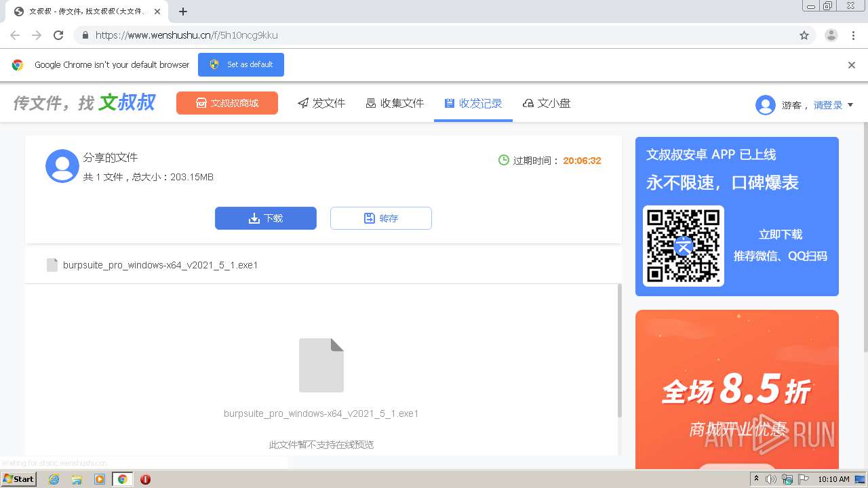Click the guest user avatar icon
Viewport: 868px width, 488px height.
[766, 105]
